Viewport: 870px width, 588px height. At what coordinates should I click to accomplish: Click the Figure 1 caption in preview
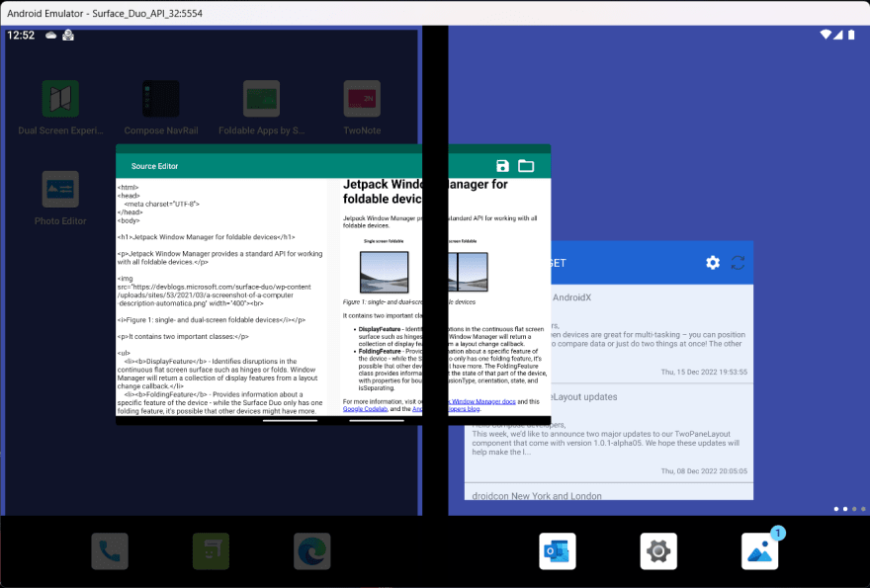(409, 301)
